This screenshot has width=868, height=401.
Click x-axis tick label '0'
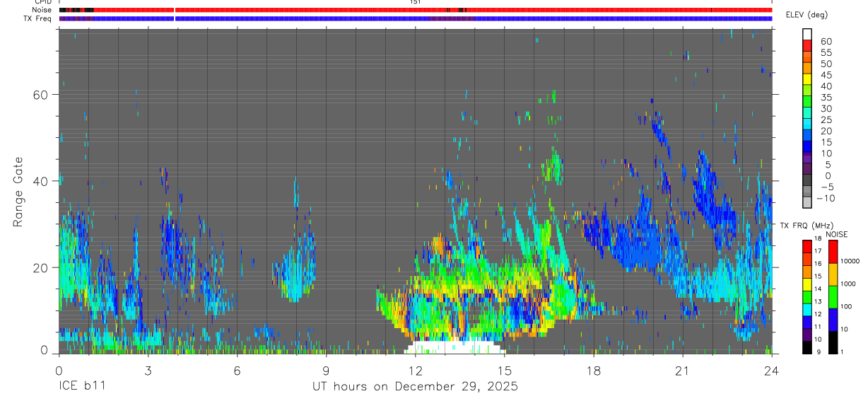[x=58, y=371]
